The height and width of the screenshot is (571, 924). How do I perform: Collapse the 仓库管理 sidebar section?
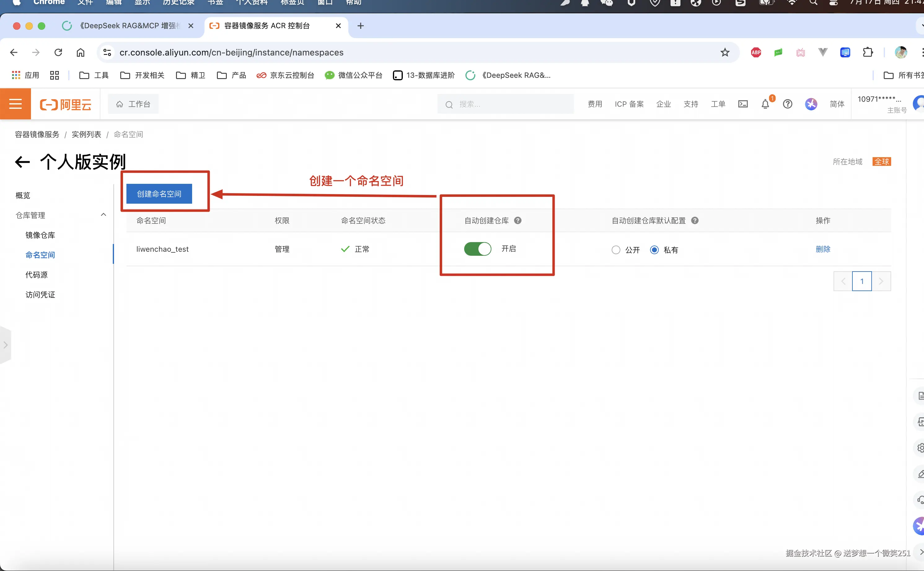[x=103, y=215]
